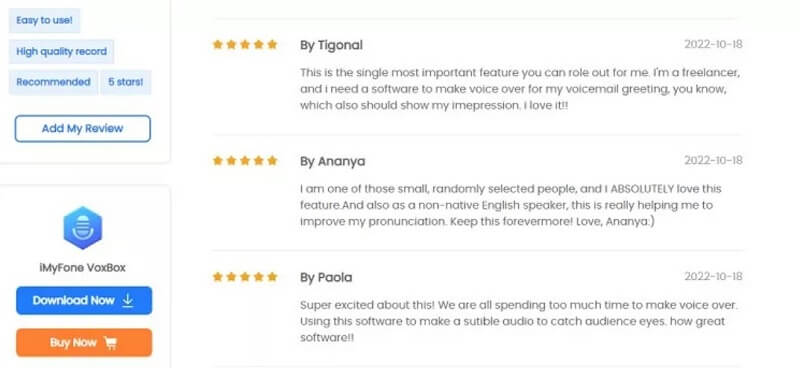800x388 pixels.
Task: Click the shopping cart icon on Buy Now
Action: pyautogui.click(x=110, y=343)
